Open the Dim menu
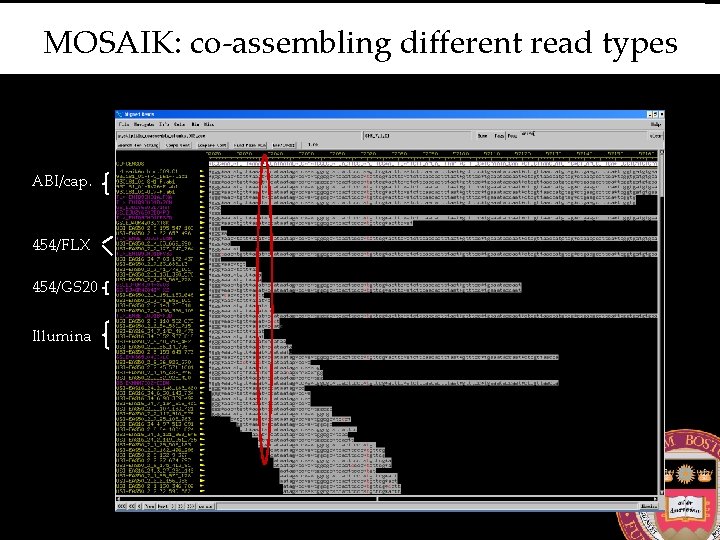720x540 pixels. click(195, 124)
